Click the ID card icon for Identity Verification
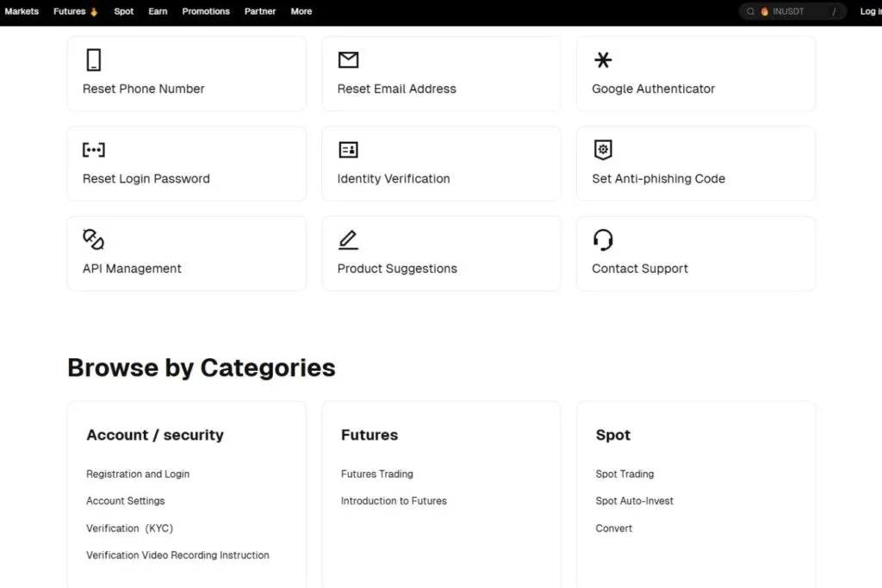The height and width of the screenshot is (588, 882). click(x=348, y=150)
